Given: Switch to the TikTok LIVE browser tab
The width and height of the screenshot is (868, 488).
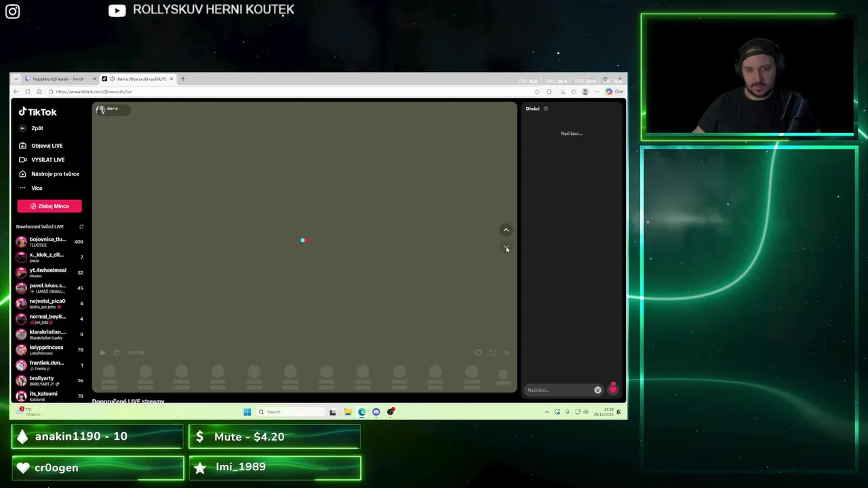Looking at the screenshot, I should click(138, 79).
